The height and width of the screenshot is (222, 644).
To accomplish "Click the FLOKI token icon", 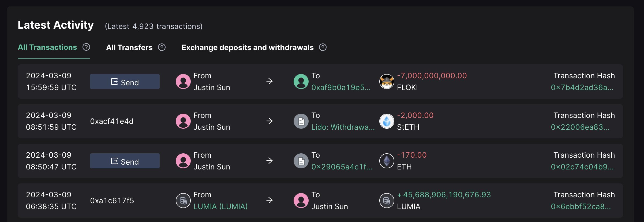I will [387, 82].
